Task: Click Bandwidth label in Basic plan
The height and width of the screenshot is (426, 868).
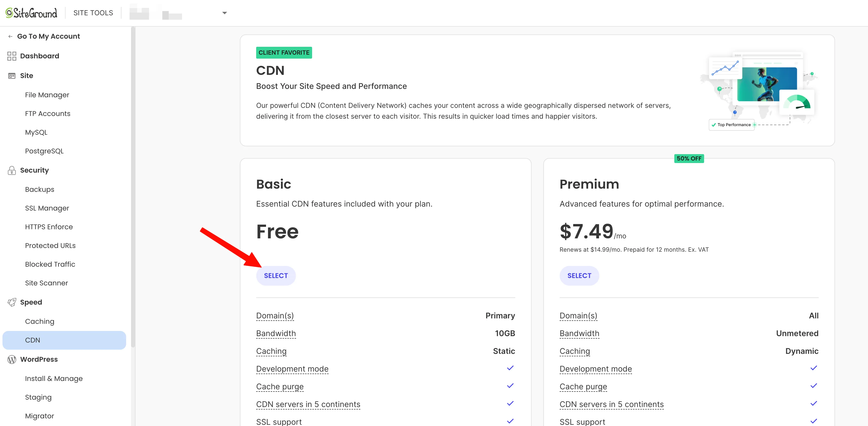Action: 276,333
